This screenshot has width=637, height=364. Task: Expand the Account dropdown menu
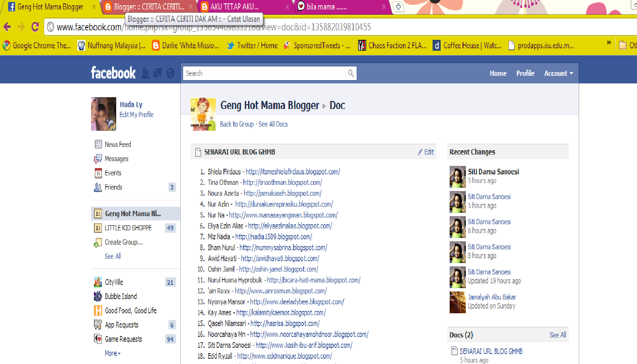tap(559, 73)
